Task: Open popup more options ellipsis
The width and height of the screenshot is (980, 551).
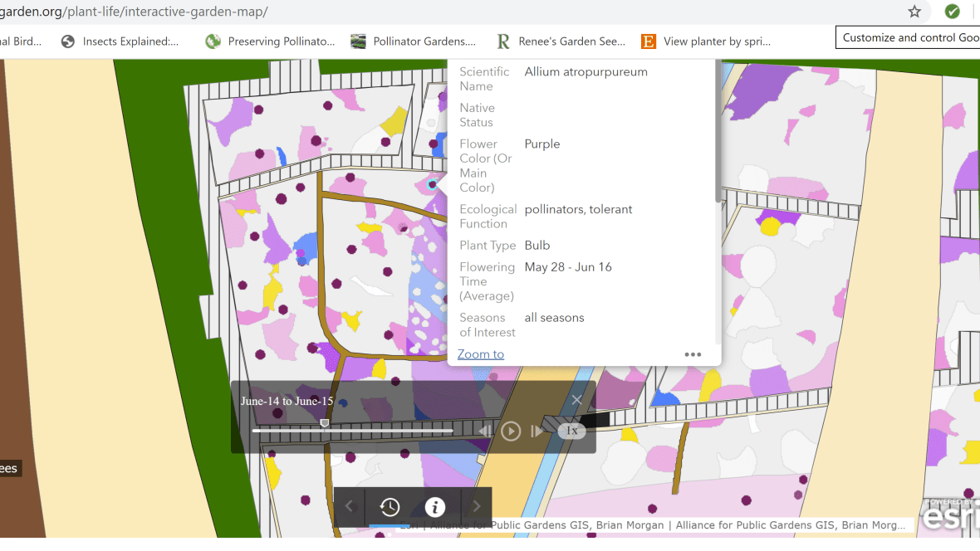Action: coord(693,354)
